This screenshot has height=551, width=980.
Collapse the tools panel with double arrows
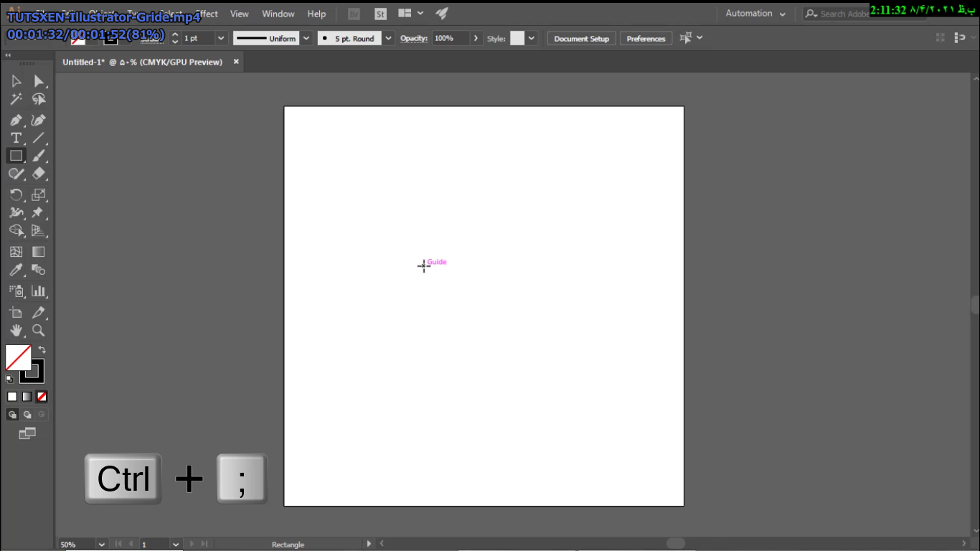(8, 55)
